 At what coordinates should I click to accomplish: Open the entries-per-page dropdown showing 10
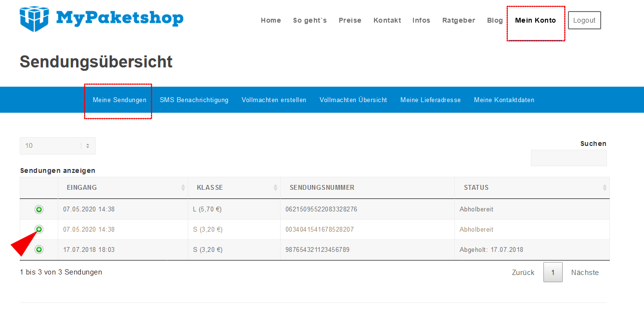coord(58,146)
